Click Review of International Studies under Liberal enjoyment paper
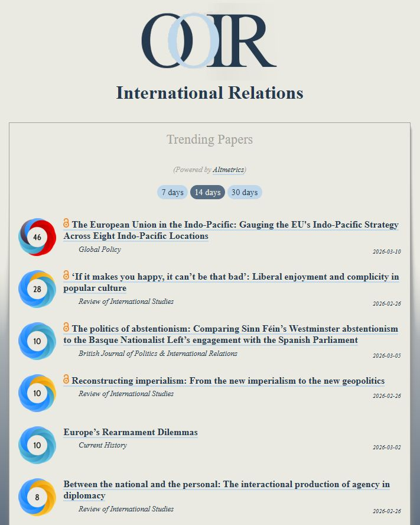The height and width of the screenshot is (525, 420). coord(126,302)
